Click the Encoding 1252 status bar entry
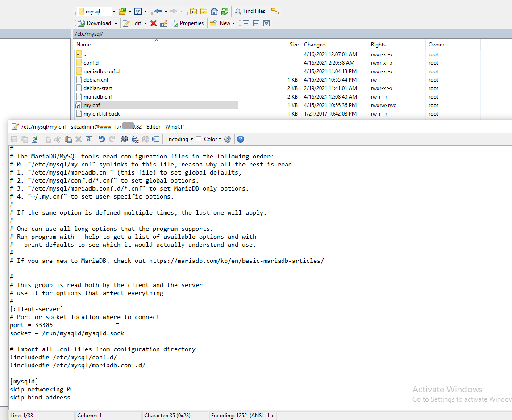 point(242,416)
